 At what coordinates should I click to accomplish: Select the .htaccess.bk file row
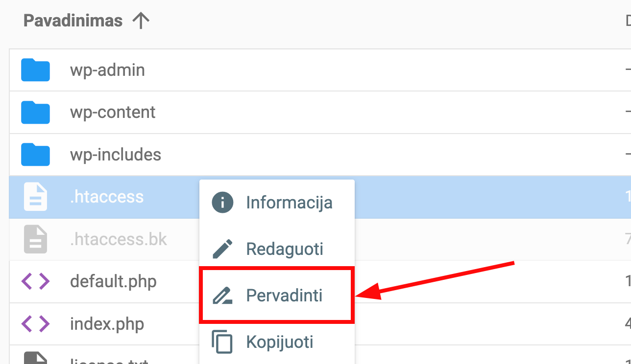119,239
